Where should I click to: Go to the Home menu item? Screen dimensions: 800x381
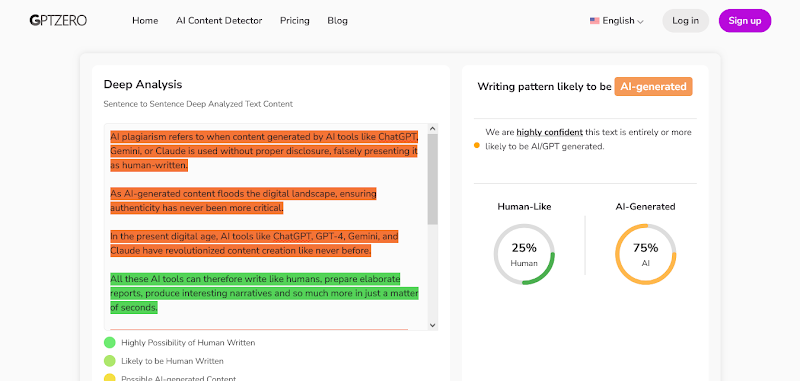[x=145, y=21]
